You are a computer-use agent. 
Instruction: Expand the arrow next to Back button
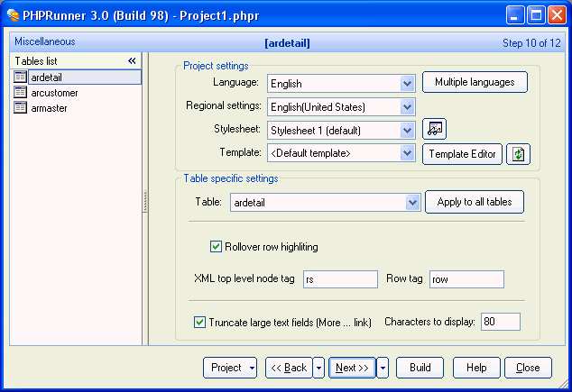(318, 368)
